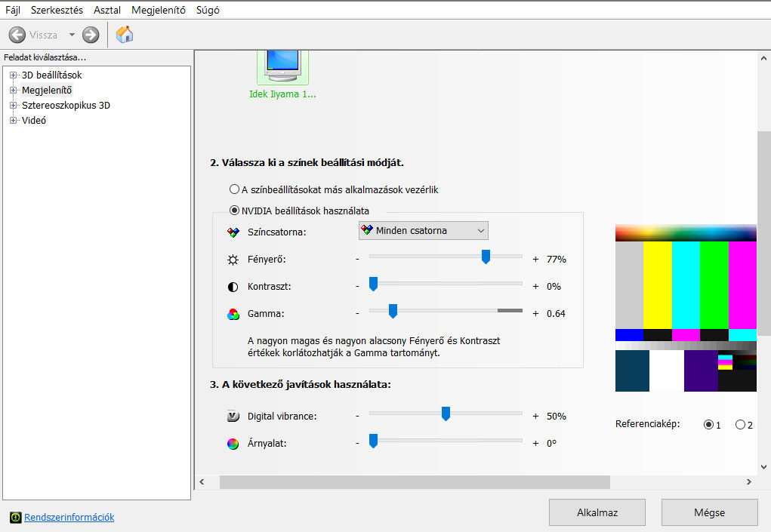
Task: Open the Megjelenítő menu in menu bar
Action: coord(159,10)
